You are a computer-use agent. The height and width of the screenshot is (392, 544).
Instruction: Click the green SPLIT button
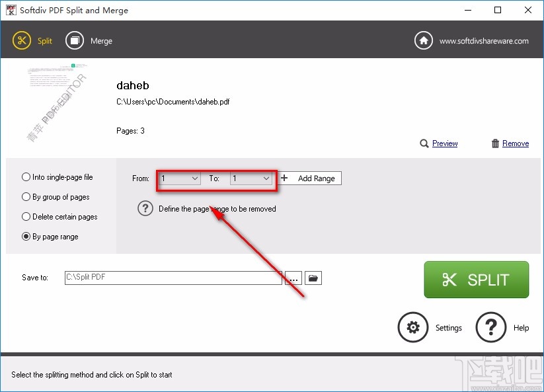tap(477, 280)
